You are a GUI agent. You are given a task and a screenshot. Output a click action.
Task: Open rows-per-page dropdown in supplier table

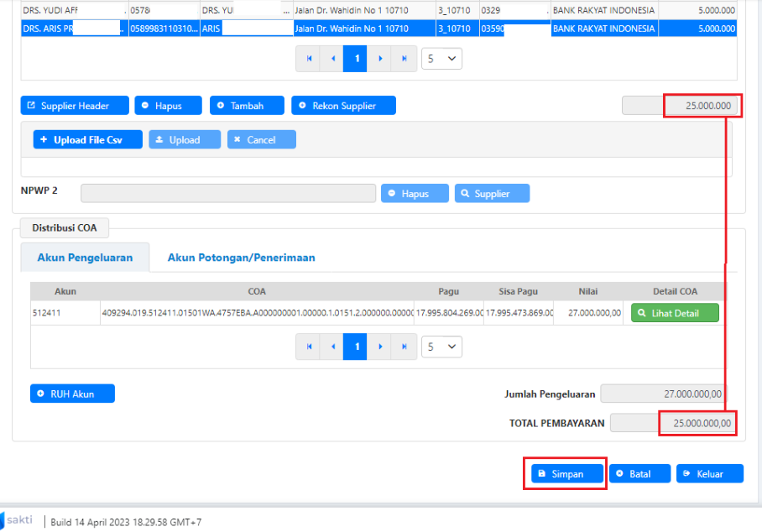point(441,59)
